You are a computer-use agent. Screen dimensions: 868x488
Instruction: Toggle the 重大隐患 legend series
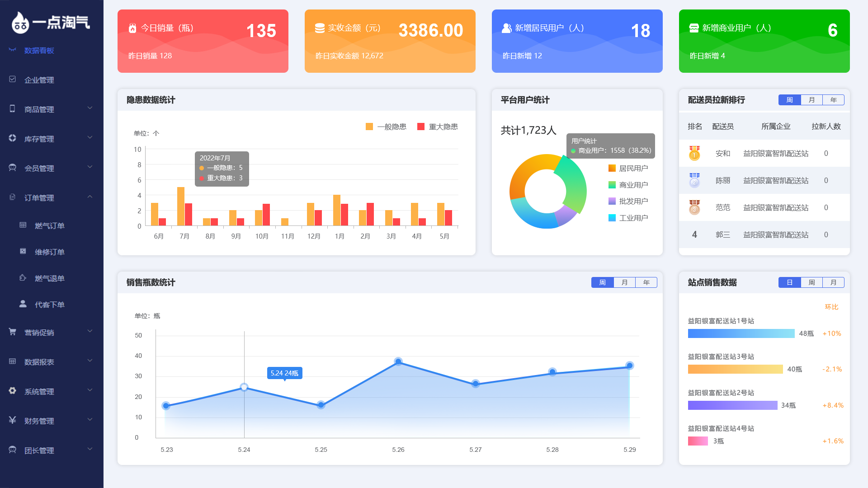pos(438,127)
